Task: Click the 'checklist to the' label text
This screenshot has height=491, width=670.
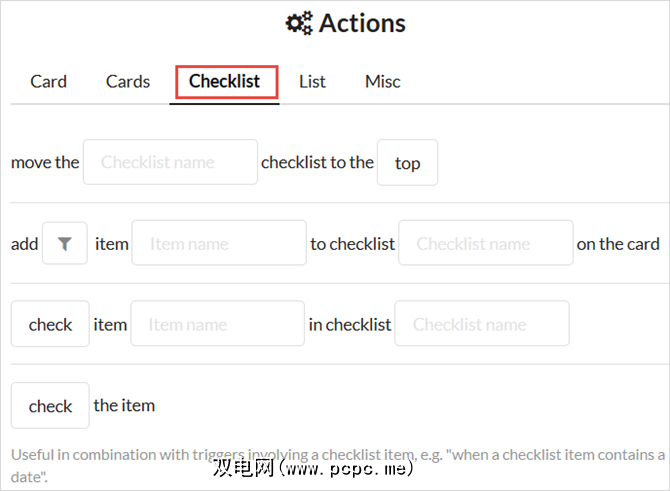Action: coord(317,162)
